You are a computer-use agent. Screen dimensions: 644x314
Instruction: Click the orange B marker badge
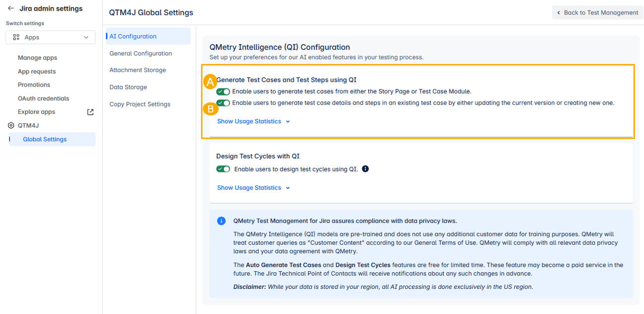(x=210, y=109)
